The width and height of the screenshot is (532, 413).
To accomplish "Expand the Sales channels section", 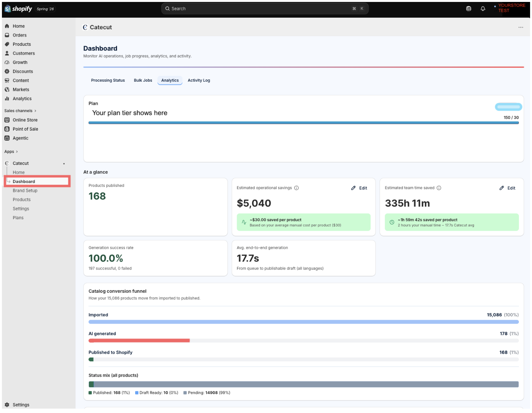I will click(20, 111).
